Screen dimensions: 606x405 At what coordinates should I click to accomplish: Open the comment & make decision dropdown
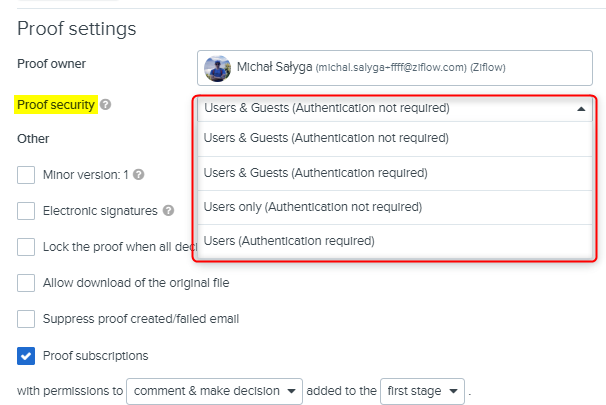214,389
